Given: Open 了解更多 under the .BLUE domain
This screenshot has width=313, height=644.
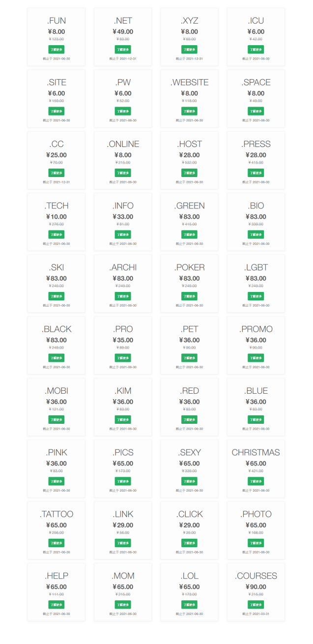Looking at the screenshot, I should coord(256,419).
